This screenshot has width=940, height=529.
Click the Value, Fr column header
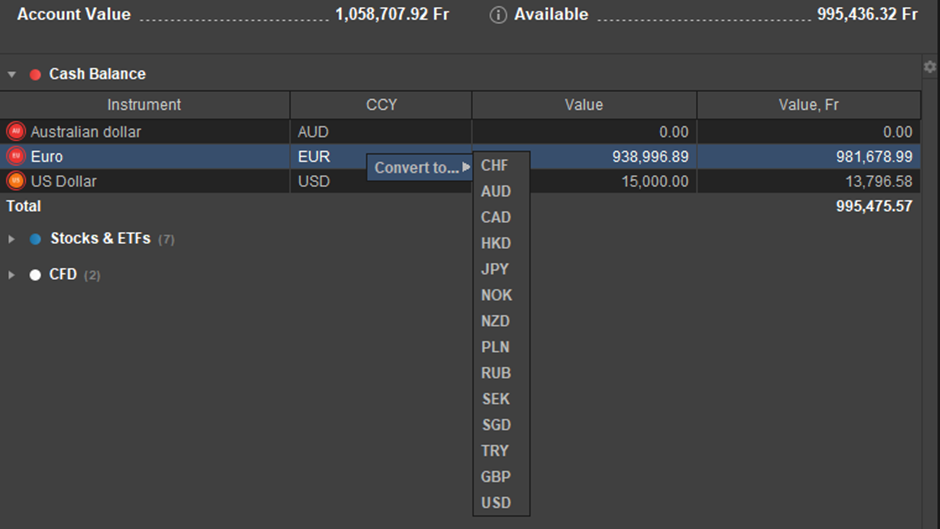808,105
